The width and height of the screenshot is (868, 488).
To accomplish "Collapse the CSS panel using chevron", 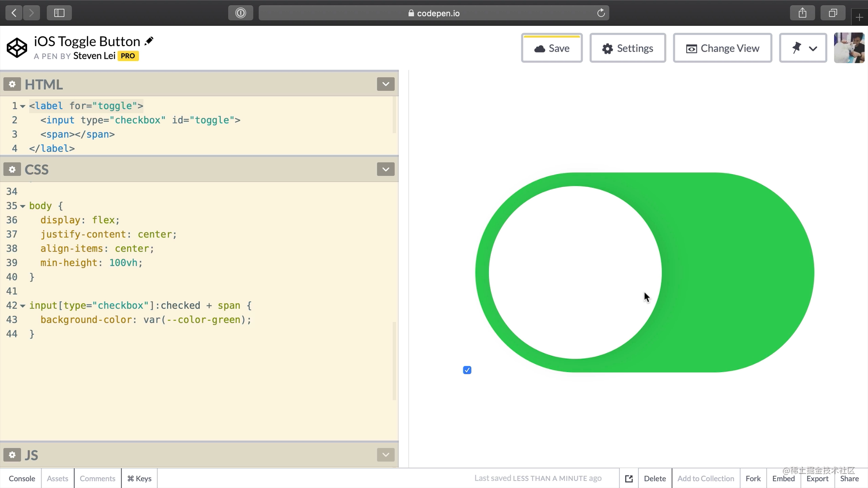I will [x=386, y=169].
